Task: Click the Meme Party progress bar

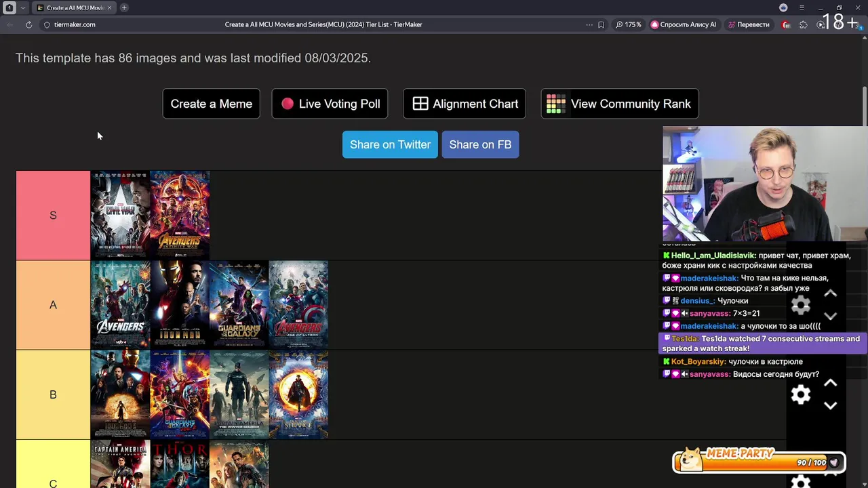Action: click(758, 462)
